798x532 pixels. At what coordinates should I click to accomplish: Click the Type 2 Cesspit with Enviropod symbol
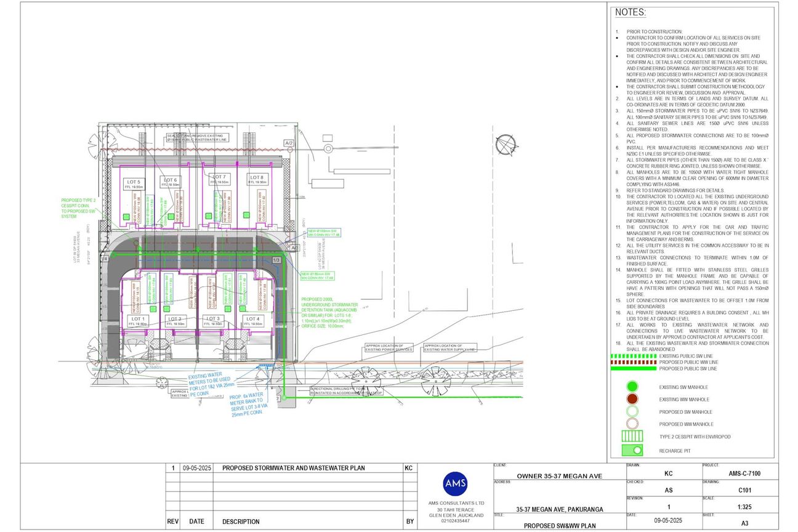(x=632, y=436)
